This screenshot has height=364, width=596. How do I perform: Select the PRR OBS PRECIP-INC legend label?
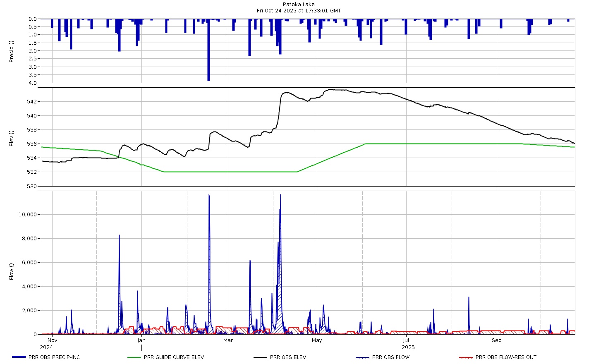click(x=54, y=357)
